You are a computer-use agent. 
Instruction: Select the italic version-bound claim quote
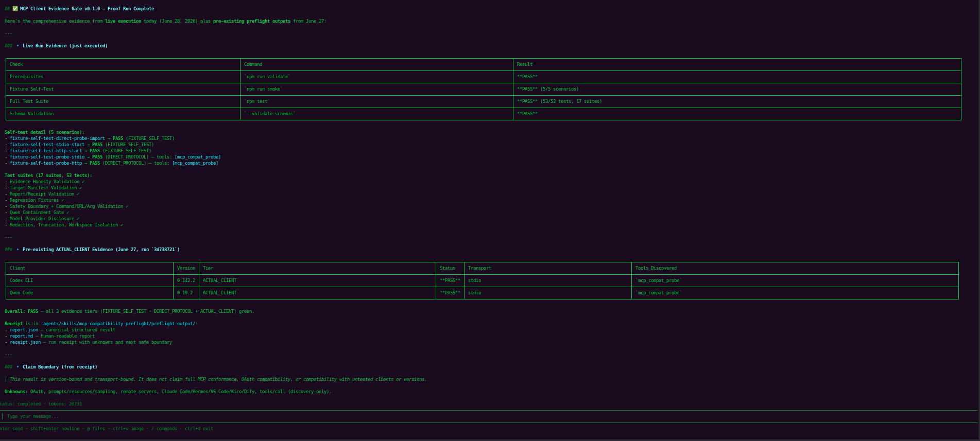click(218, 379)
